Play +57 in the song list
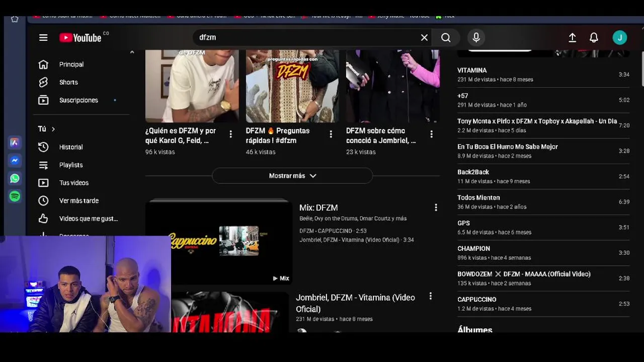The height and width of the screenshot is (362, 644). coord(543,100)
